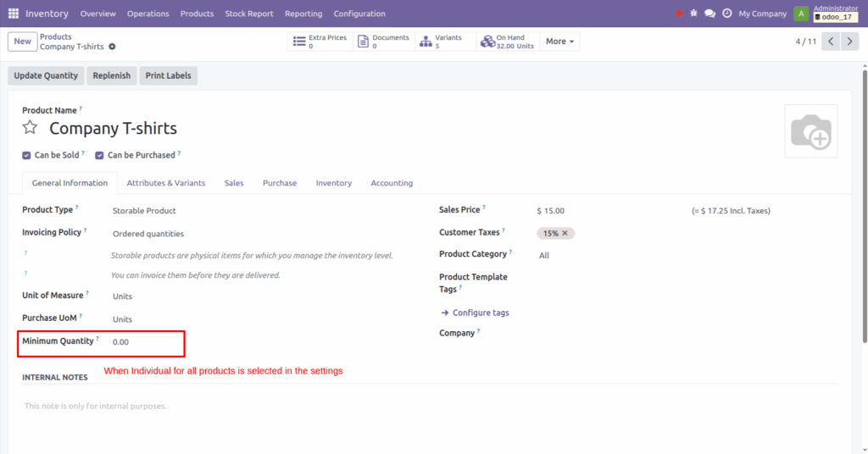Select the General Information tab

[70, 183]
